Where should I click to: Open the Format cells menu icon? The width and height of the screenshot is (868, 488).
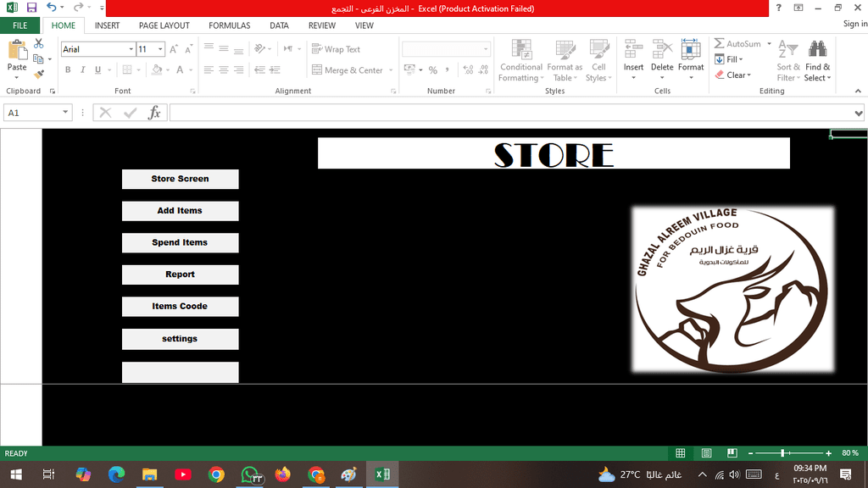pyautogui.click(x=690, y=50)
